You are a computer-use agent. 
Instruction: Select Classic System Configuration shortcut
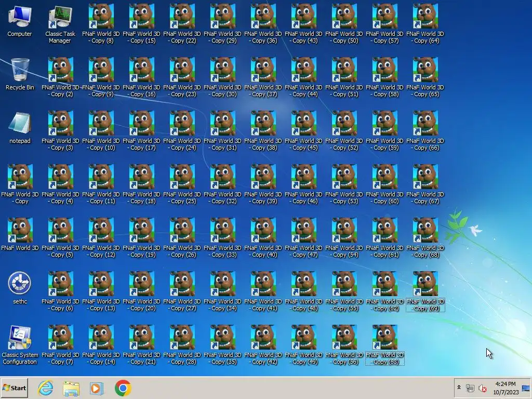[x=20, y=345]
